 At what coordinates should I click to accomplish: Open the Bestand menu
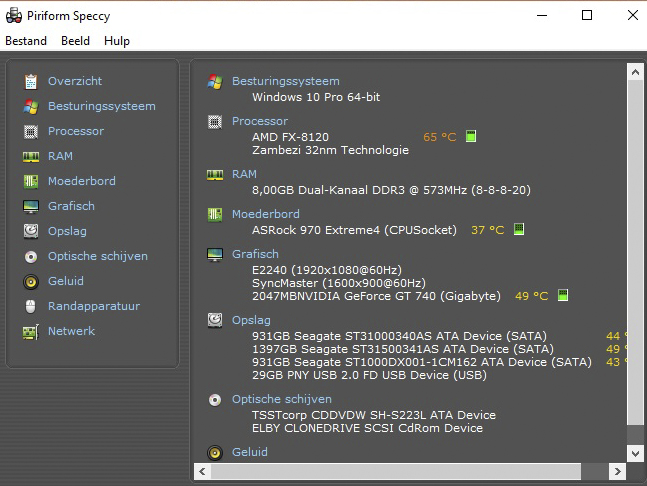pyautogui.click(x=26, y=41)
